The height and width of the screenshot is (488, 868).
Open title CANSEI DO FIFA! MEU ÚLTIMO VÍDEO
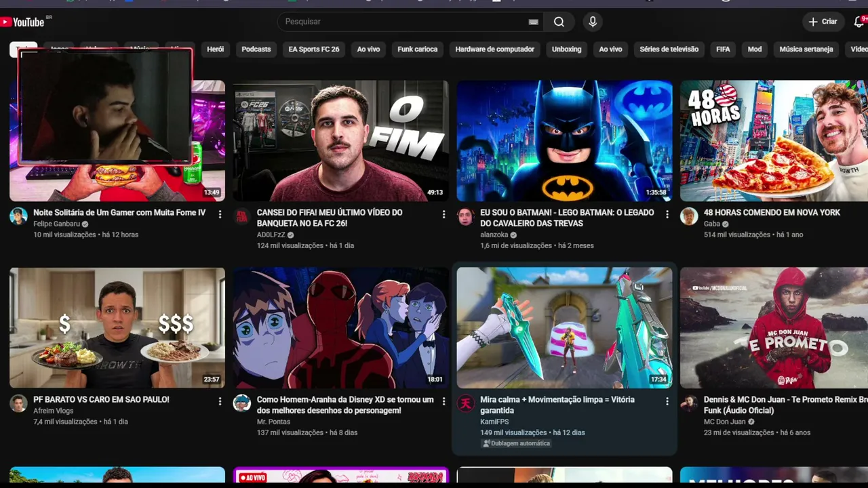tap(330, 218)
